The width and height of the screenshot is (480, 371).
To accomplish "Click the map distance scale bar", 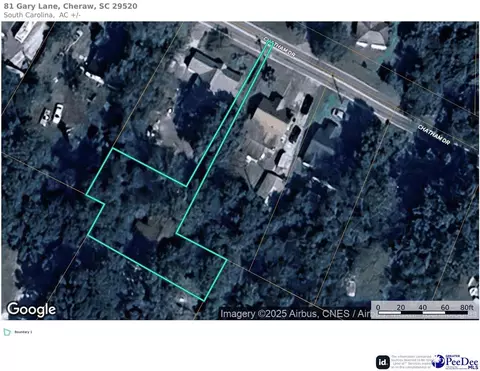I will coord(425,309).
